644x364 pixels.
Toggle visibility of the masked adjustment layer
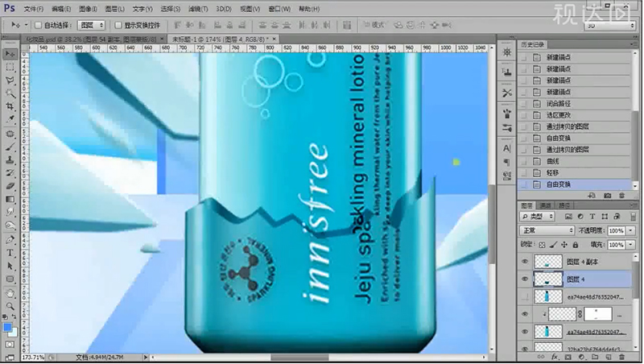(525, 314)
